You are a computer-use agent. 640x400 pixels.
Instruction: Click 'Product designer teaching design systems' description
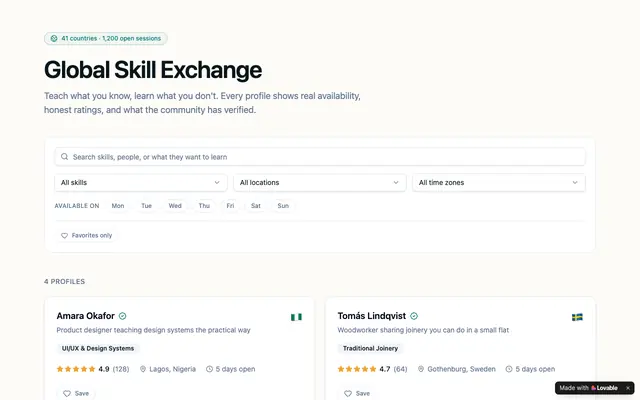point(153,330)
